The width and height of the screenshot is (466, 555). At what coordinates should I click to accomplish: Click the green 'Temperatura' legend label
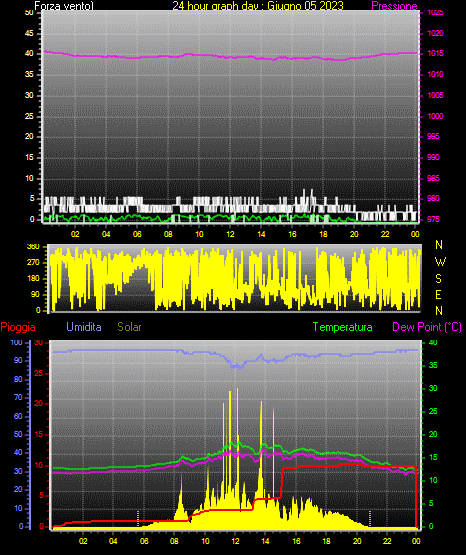pos(342,327)
